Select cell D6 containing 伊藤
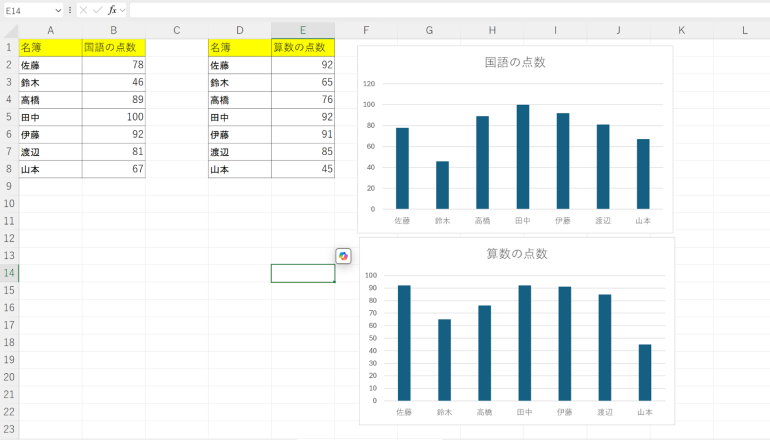This screenshot has height=440, width=770. pyautogui.click(x=240, y=135)
